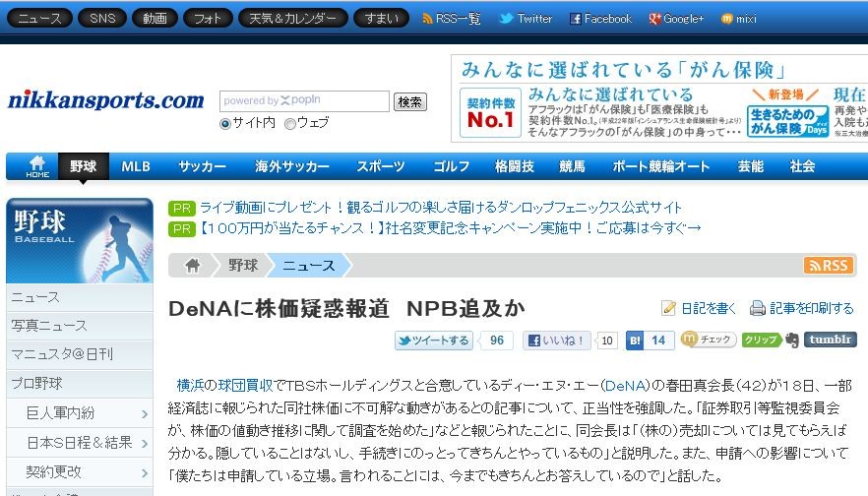Open the ニュース pill in top bar
Viewport: 868px width, 496px height.
point(39,19)
